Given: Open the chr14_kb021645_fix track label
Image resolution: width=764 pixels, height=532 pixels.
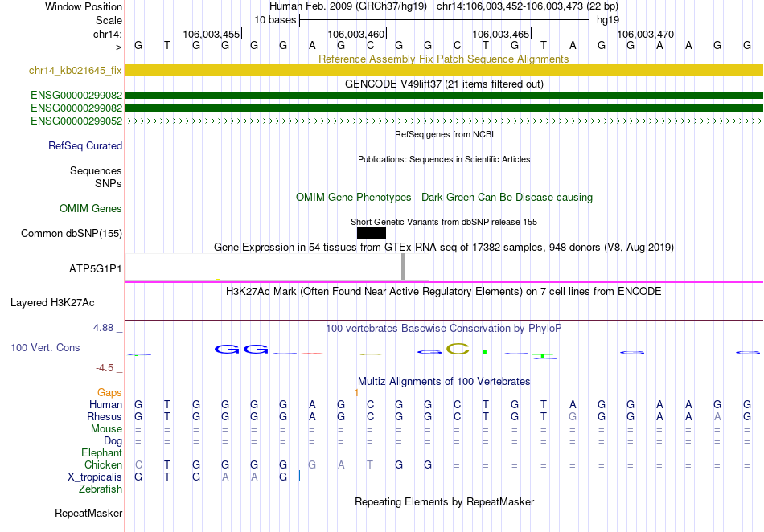Looking at the screenshot, I should point(75,71).
